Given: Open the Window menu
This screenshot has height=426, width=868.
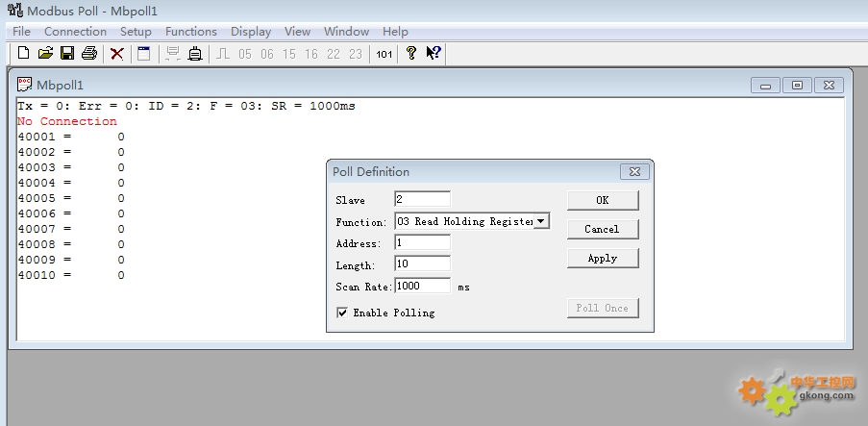Looking at the screenshot, I should pos(347,32).
